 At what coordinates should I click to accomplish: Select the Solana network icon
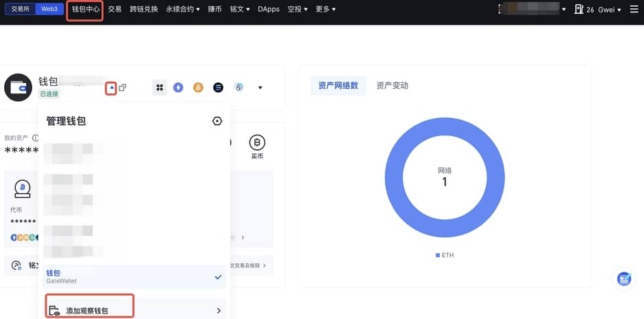point(219,87)
